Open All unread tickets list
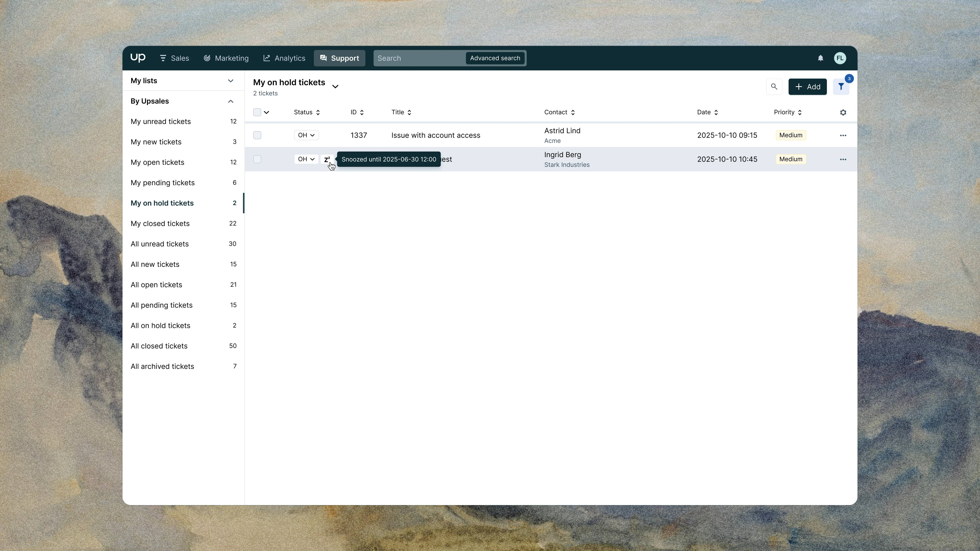The width and height of the screenshot is (980, 551). point(183,244)
